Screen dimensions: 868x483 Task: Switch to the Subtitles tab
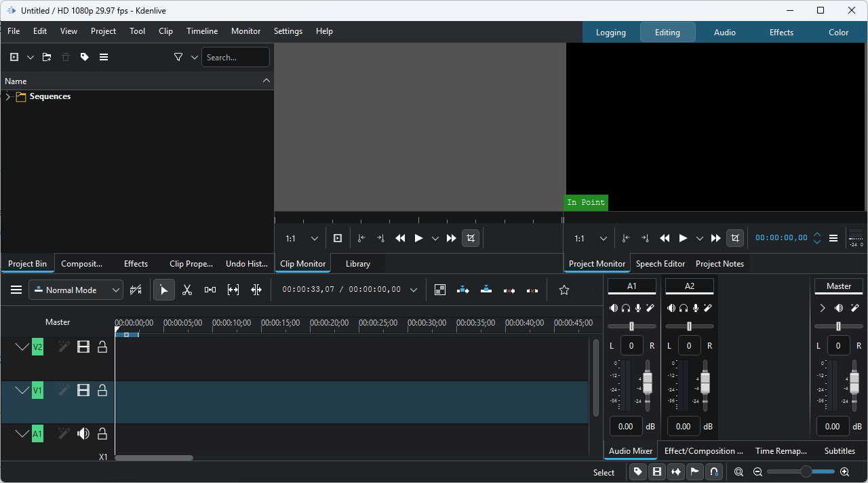[x=839, y=451]
